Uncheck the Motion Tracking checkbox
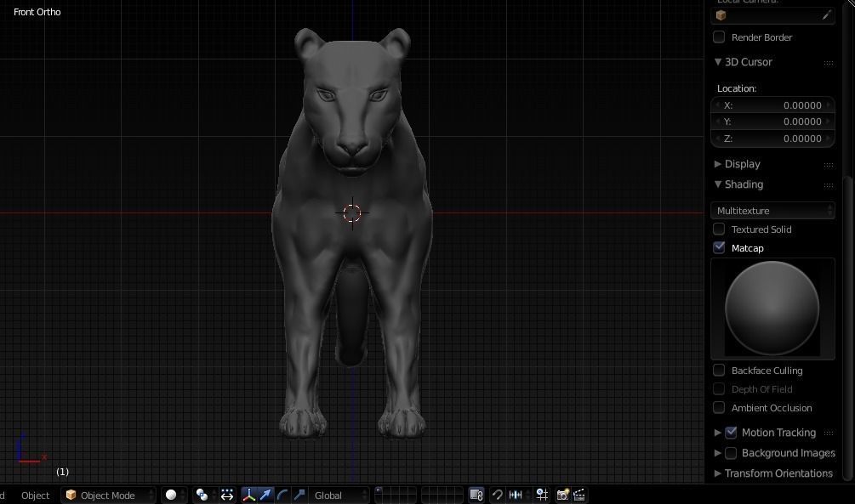Image resolution: width=855 pixels, height=504 pixels. click(731, 432)
